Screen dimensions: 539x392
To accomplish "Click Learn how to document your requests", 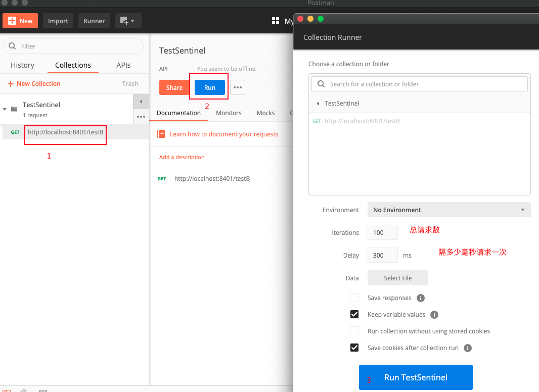I will click(224, 134).
